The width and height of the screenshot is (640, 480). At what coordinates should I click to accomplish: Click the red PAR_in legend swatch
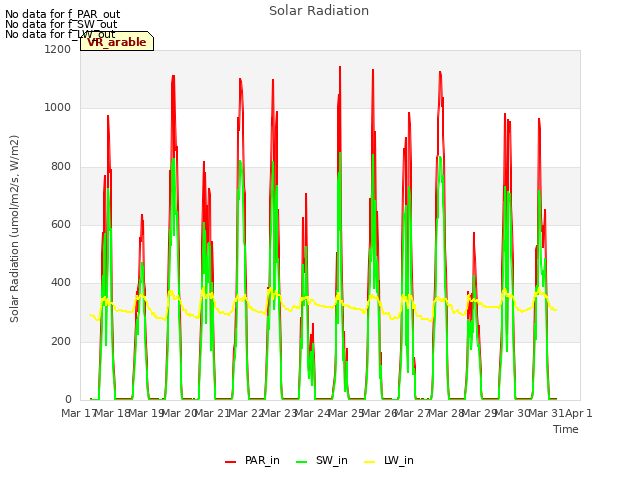coord(231,462)
